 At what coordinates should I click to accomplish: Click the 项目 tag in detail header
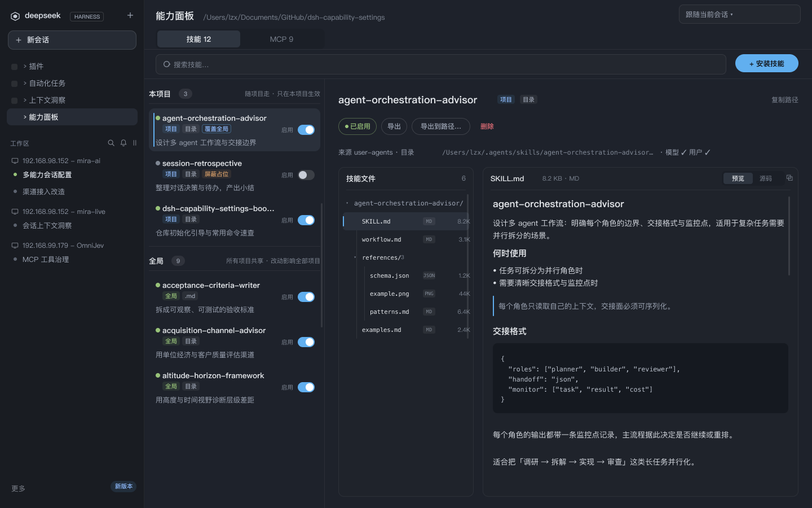click(506, 99)
